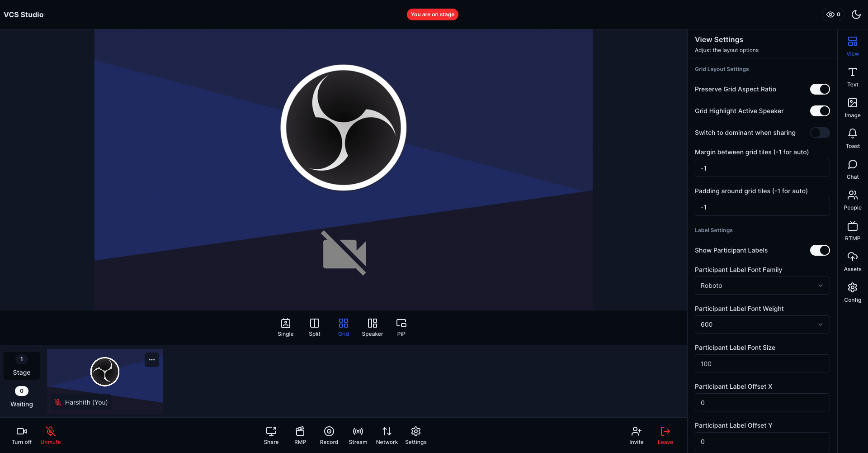Open the Image overlay panel
The width and height of the screenshot is (868, 453).
[852, 108]
